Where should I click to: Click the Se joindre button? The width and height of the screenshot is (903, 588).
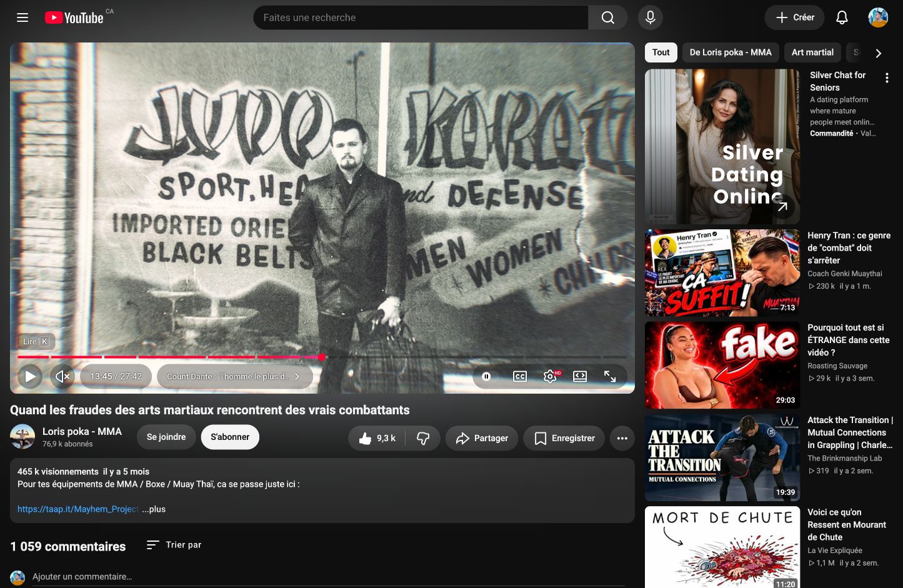point(166,437)
